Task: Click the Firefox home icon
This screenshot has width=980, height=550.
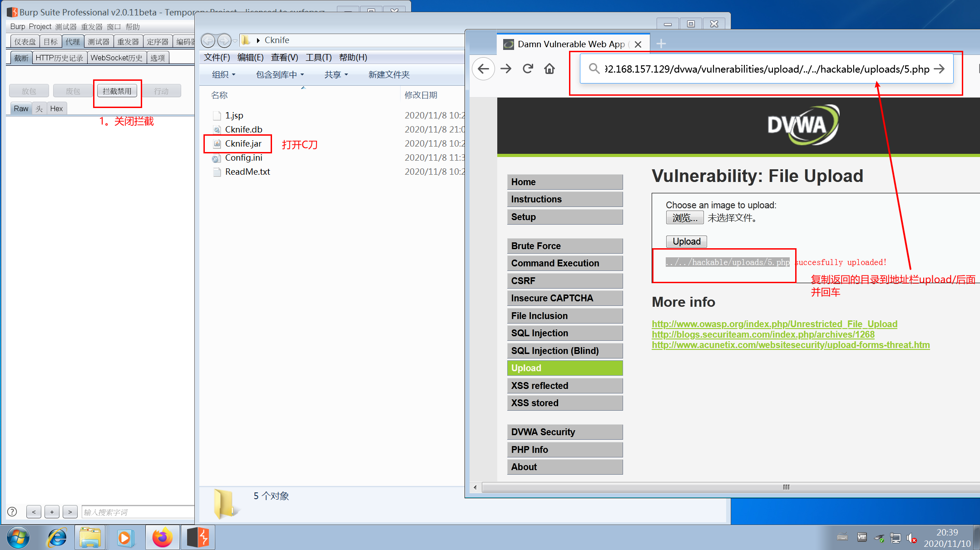Action: pos(549,69)
